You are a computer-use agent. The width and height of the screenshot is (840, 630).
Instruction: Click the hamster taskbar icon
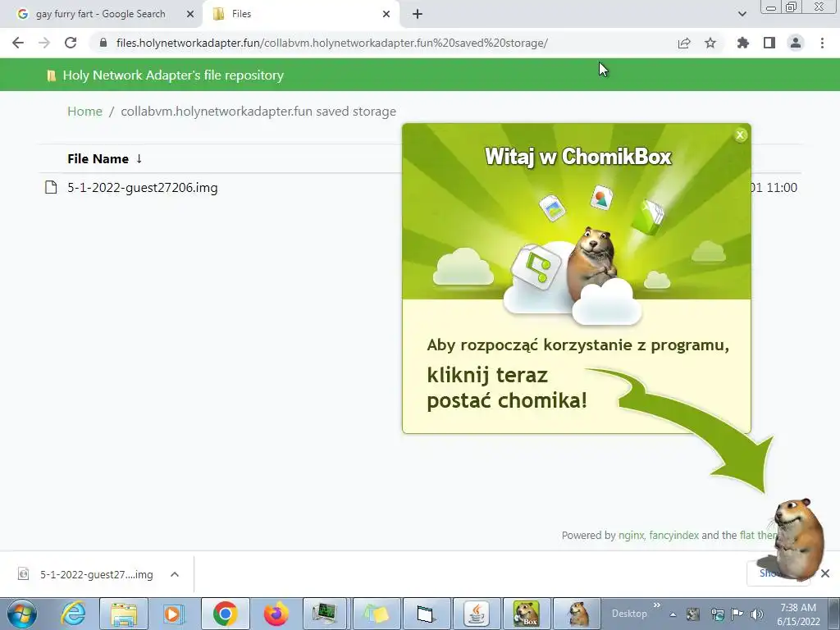pos(577,614)
